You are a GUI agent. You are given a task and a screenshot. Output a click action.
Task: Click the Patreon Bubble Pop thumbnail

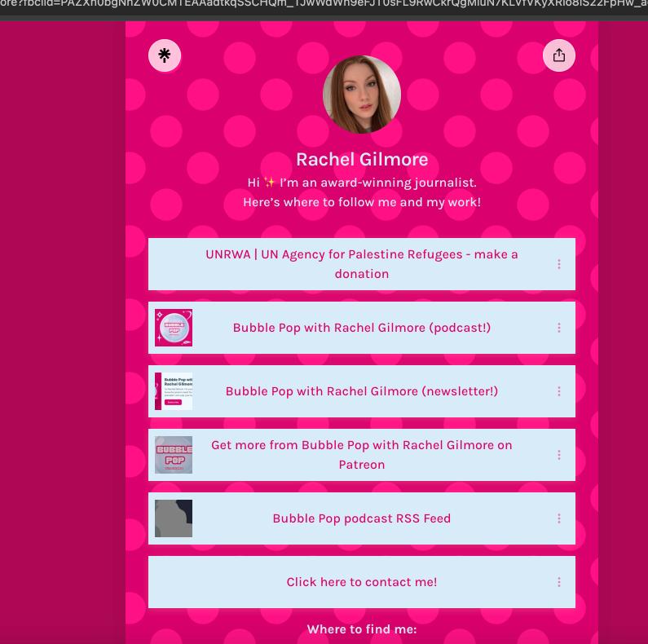pyautogui.click(x=174, y=455)
